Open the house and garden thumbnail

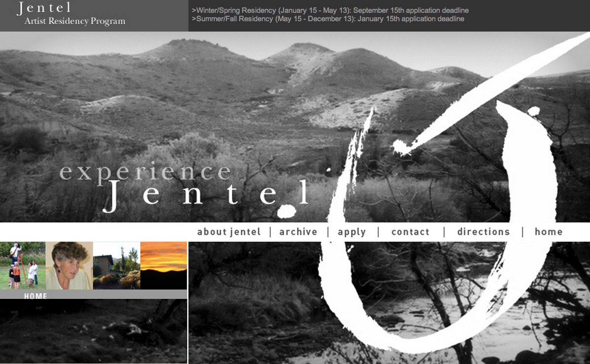pos(116,265)
